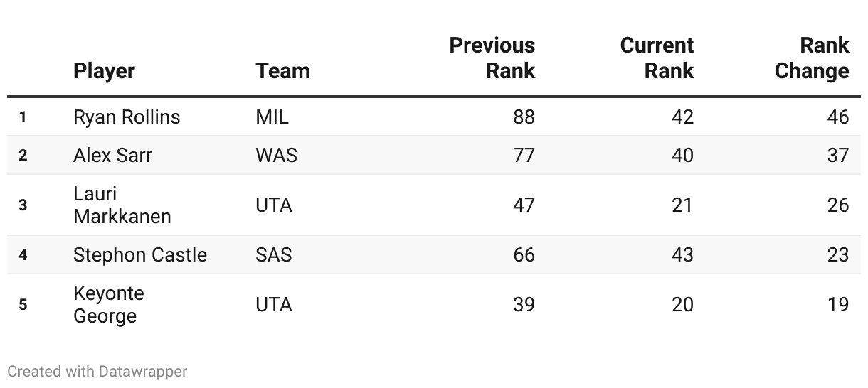
Task: Select the Keyonte George player name
Action: point(109,305)
